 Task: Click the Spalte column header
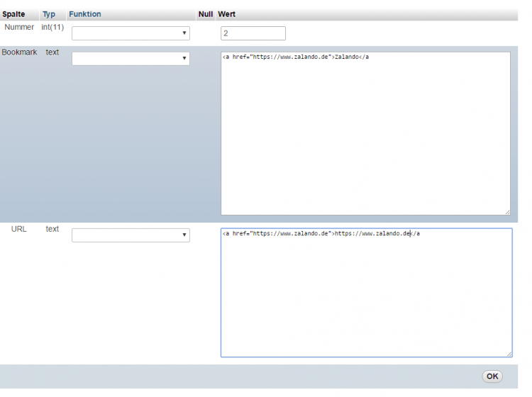[13, 14]
